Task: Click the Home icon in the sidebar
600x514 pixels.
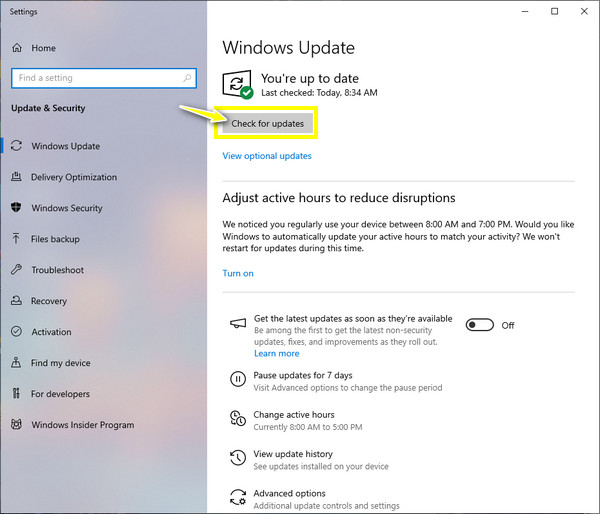Action: point(17,48)
